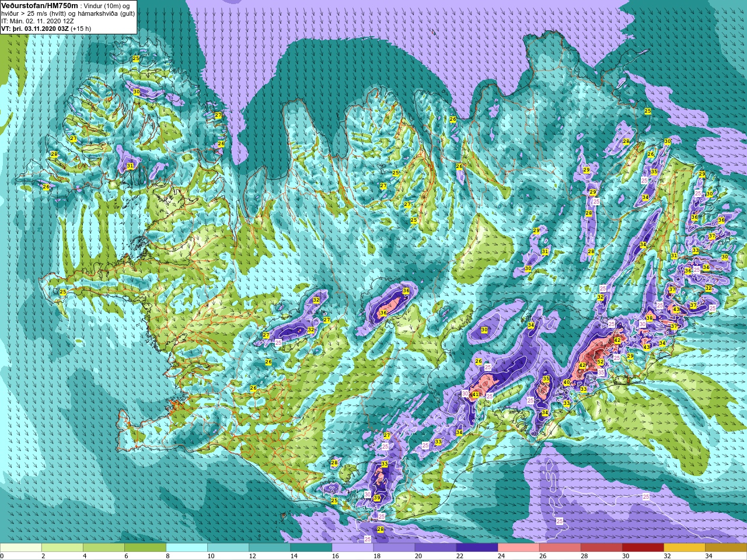This screenshot has width=747, height=560.
Task: Click the legend scale tick label 34
Action: click(x=708, y=556)
